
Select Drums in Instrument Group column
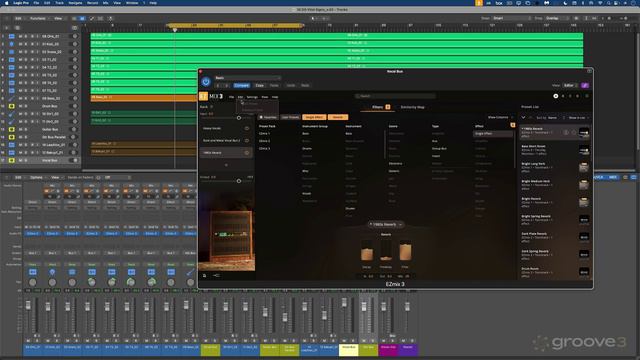[x=307, y=149]
